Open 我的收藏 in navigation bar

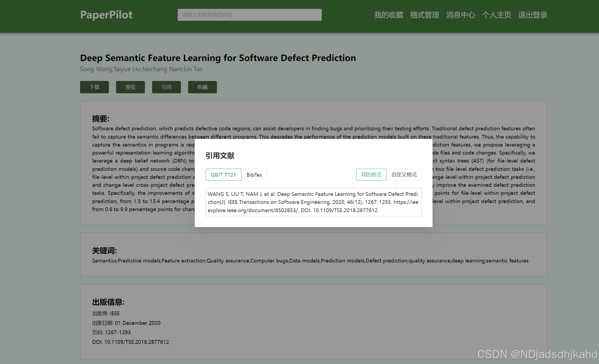(x=388, y=15)
